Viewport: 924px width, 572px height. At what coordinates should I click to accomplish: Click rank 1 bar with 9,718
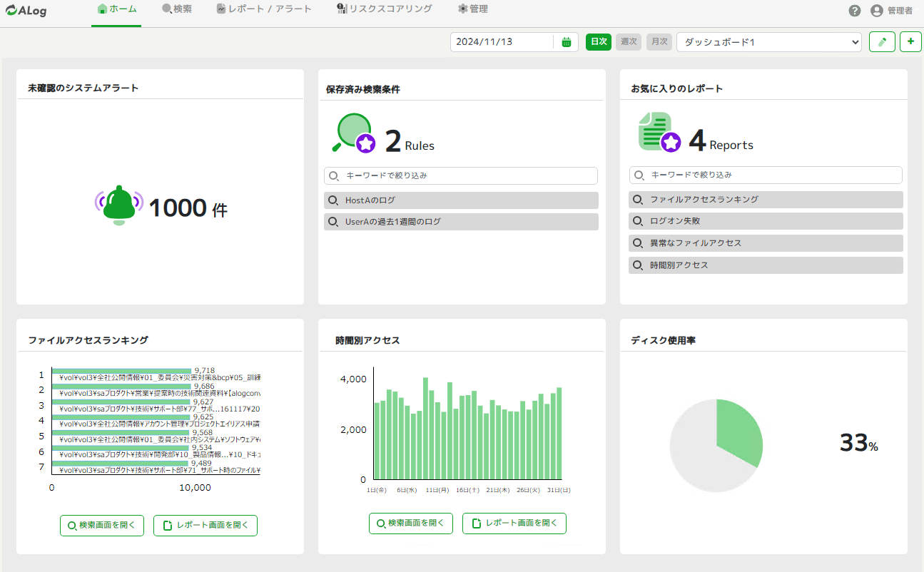click(123, 371)
